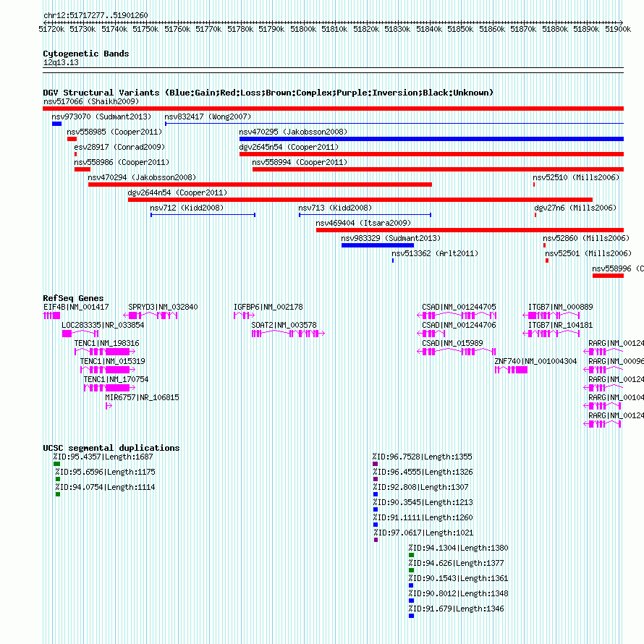
Task: Click the RefSeq Genes track title
Action: tap(73, 298)
